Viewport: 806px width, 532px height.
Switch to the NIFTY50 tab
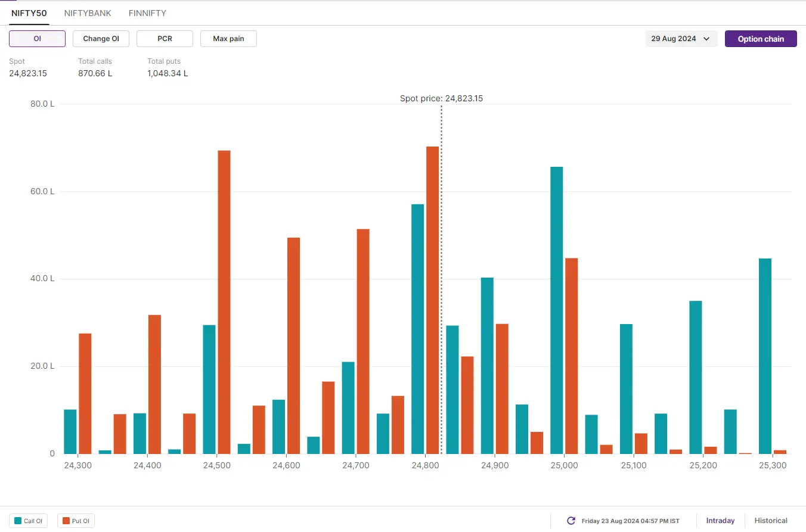point(29,13)
